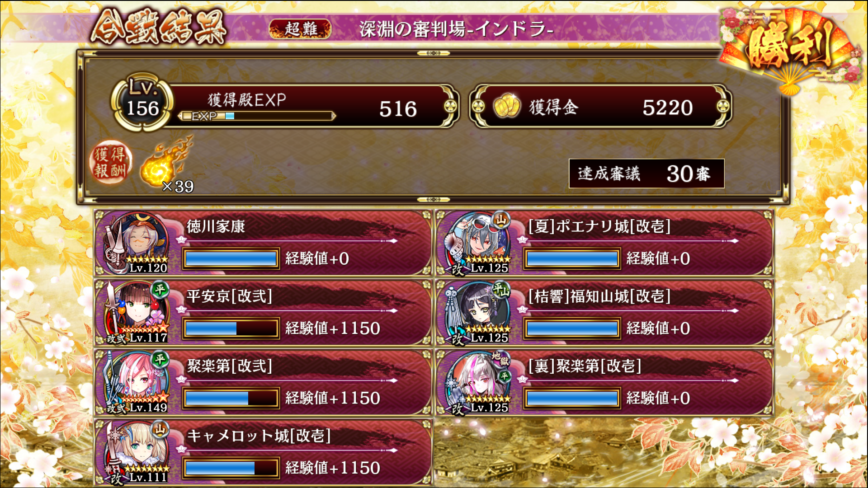Image resolution: width=868 pixels, height=488 pixels.
Task: Click the 達成審議 30審 result box
Action: (646, 174)
